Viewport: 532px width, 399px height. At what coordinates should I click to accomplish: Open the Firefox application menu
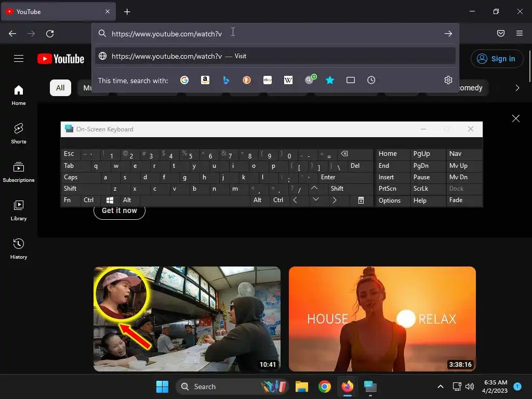(520, 33)
